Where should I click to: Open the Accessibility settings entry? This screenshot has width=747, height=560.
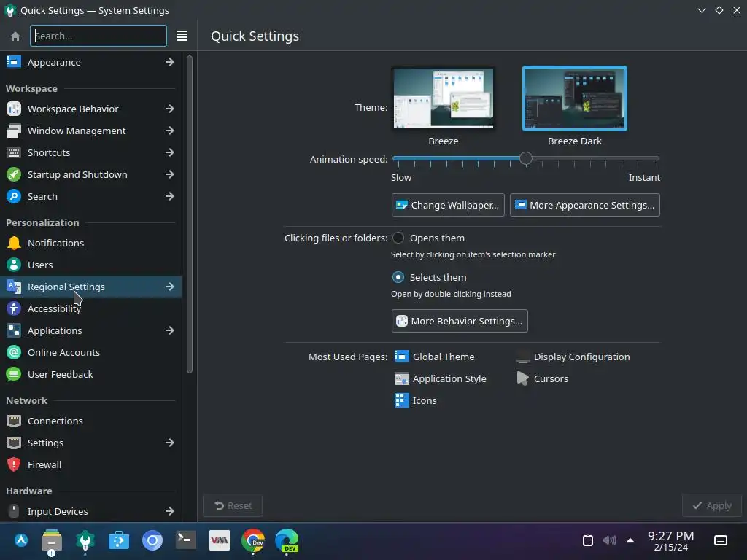pyautogui.click(x=90, y=308)
